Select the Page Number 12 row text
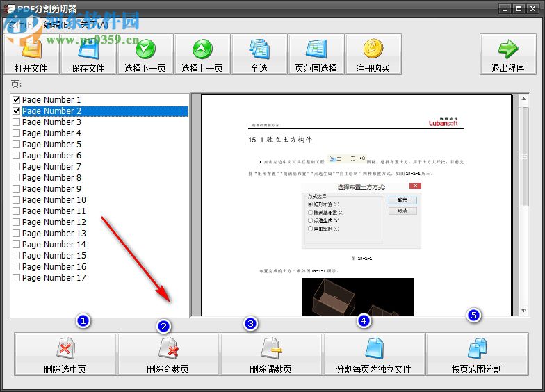 (54, 222)
